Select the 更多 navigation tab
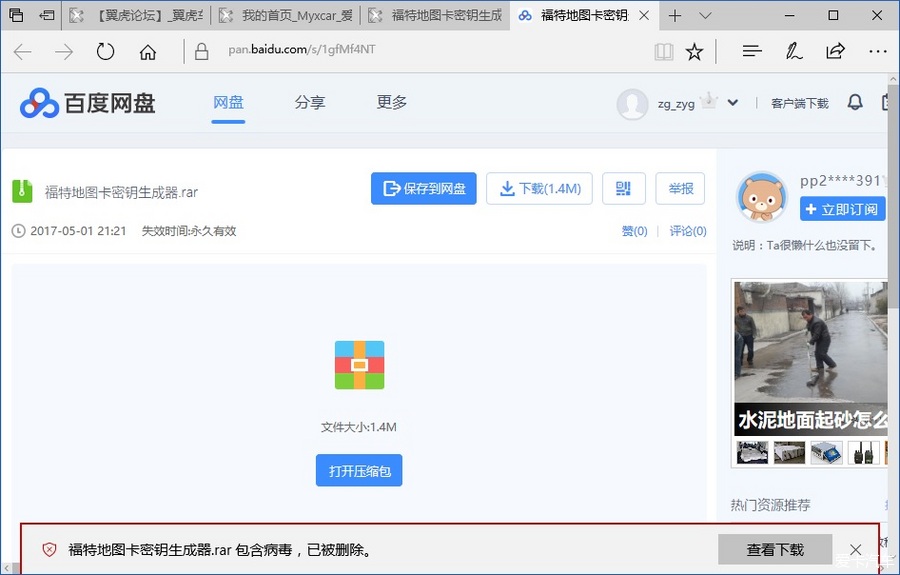Viewport: 900px width, 575px height. (x=391, y=103)
